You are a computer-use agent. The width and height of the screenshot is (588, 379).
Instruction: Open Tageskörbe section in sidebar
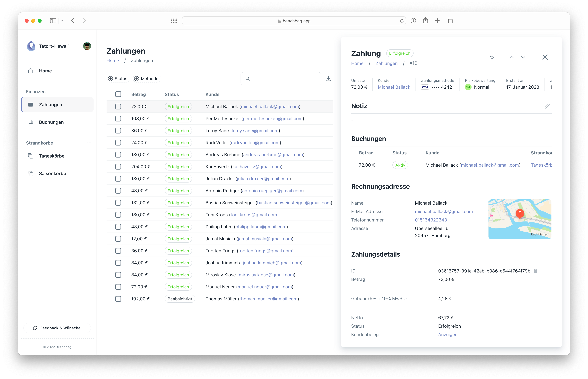(x=52, y=155)
